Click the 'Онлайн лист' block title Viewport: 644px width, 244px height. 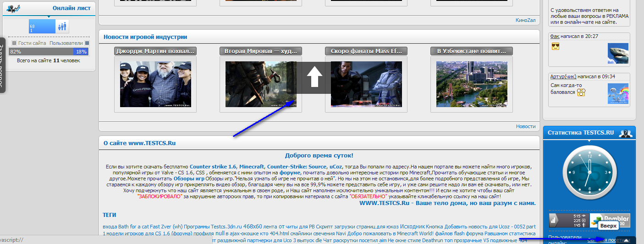(72, 8)
